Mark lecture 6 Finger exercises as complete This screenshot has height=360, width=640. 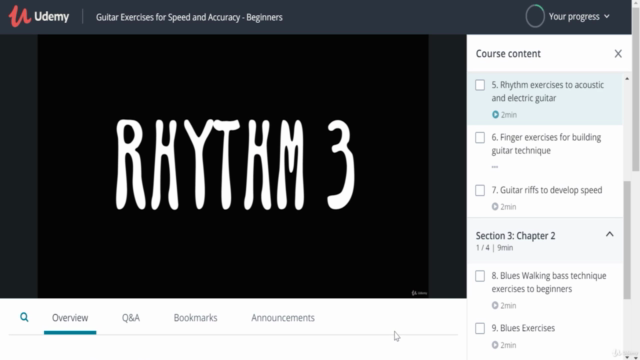[480, 138]
